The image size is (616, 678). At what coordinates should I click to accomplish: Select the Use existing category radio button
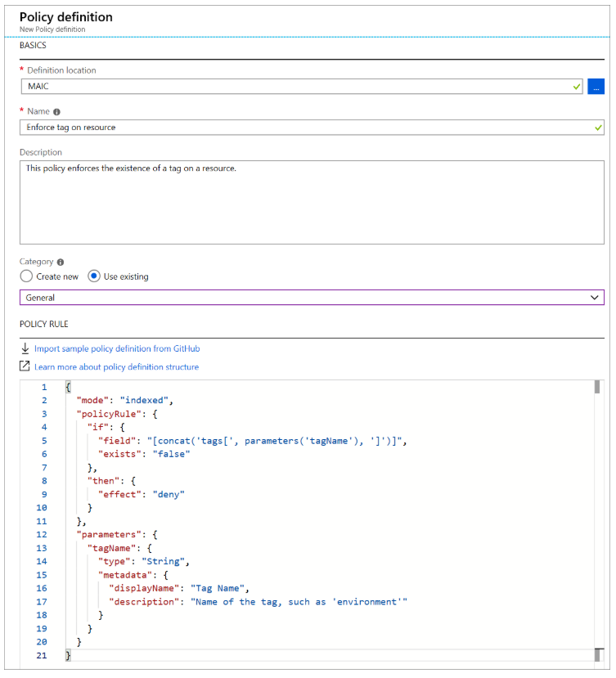[x=94, y=276]
